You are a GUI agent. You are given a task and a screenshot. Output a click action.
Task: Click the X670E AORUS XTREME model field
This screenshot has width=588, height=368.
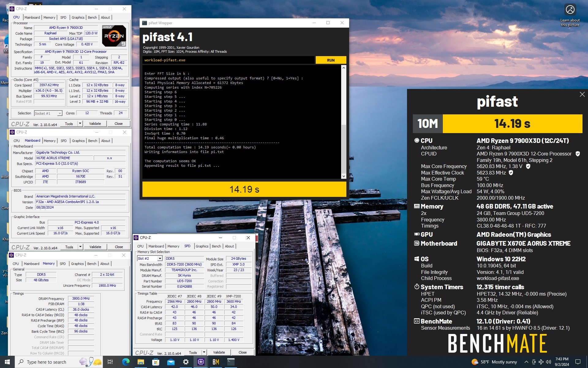(x=64, y=158)
